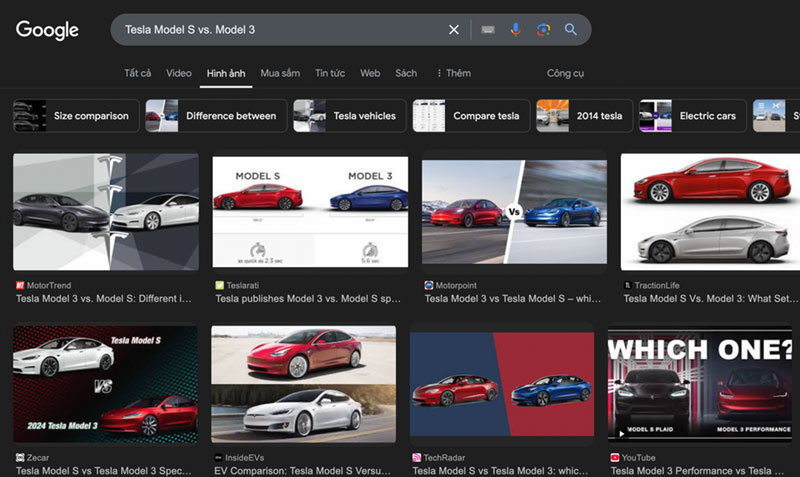800x477 pixels.
Task: Select the Mua sắm tab
Action: tap(280, 73)
